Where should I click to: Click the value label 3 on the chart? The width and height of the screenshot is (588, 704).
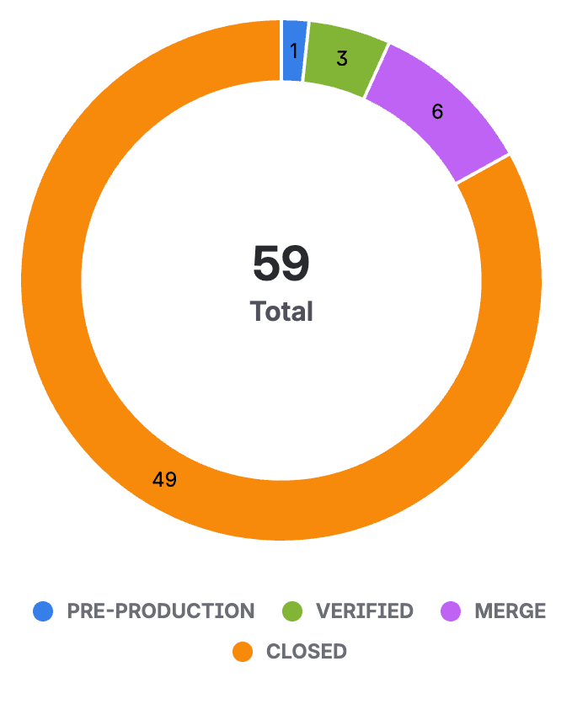[x=342, y=59]
